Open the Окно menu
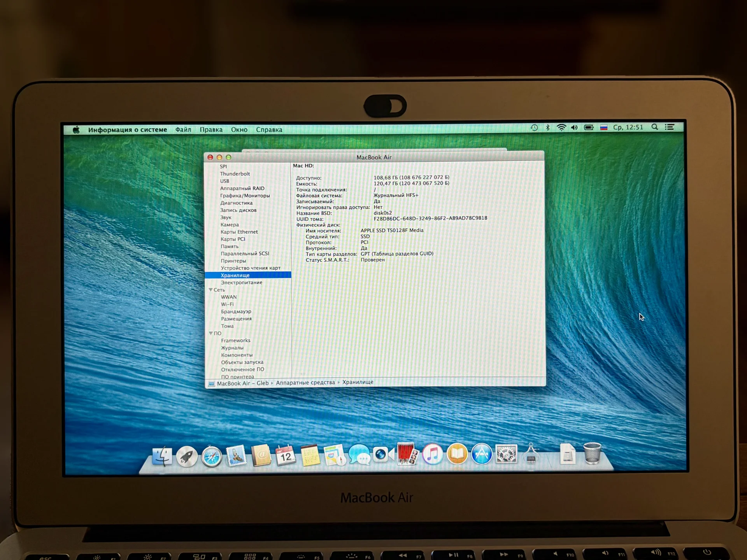747x560 pixels. 239,130
